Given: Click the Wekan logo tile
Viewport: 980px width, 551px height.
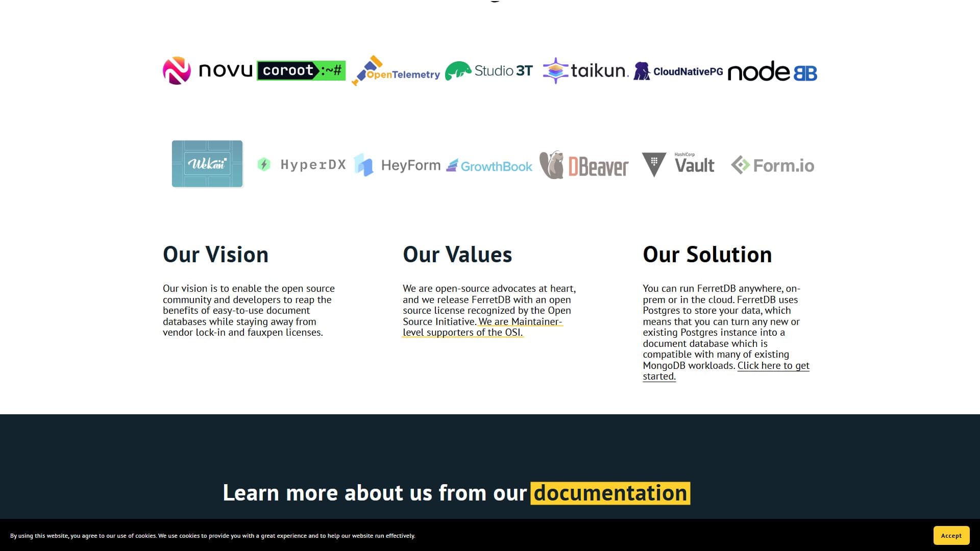Looking at the screenshot, I should [207, 164].
